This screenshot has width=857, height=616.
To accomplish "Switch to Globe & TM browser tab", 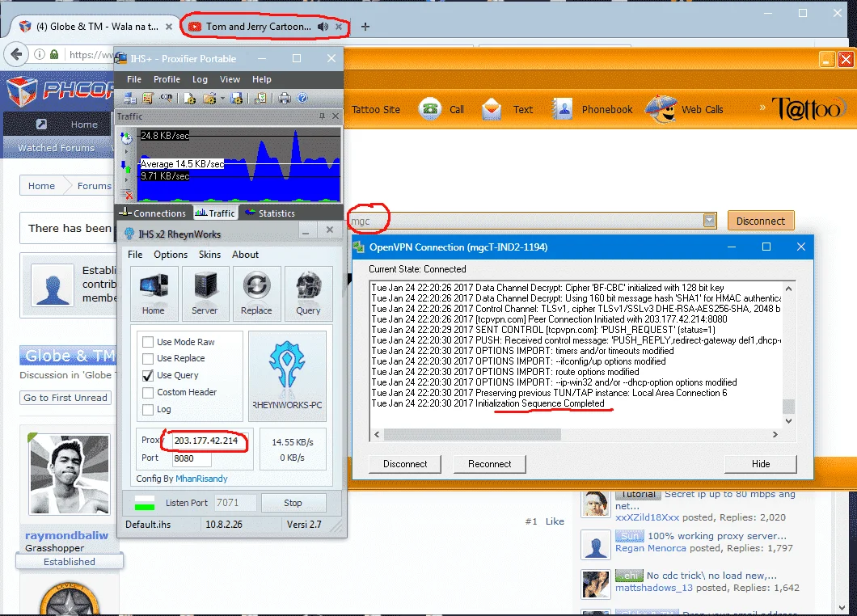I will 95,26.
